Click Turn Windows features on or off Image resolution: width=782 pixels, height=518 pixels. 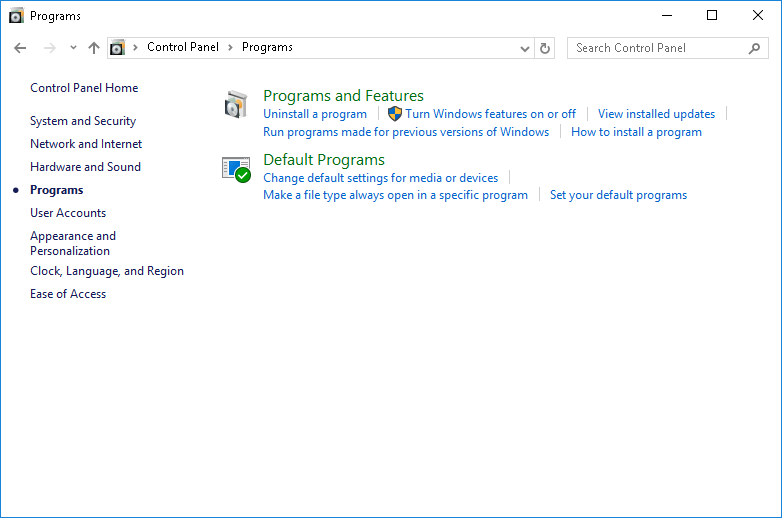pyautogui.click(x=490, y=114)
